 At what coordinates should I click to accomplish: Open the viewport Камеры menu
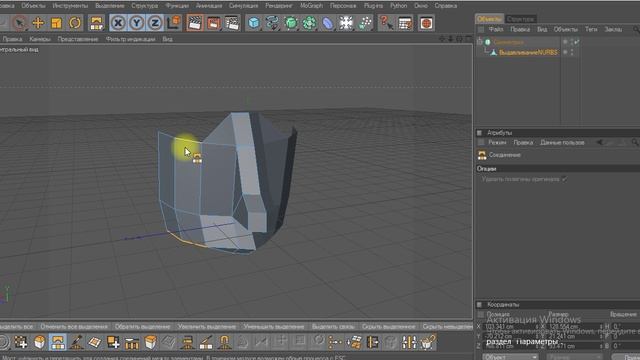[x=40, y=39]
